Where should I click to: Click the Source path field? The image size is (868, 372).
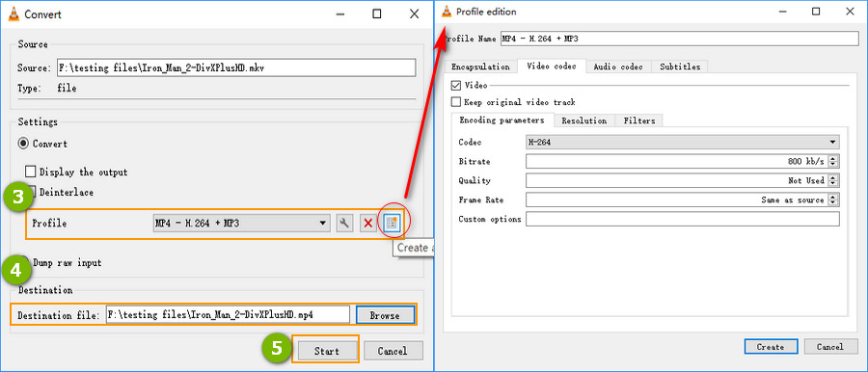236,67
